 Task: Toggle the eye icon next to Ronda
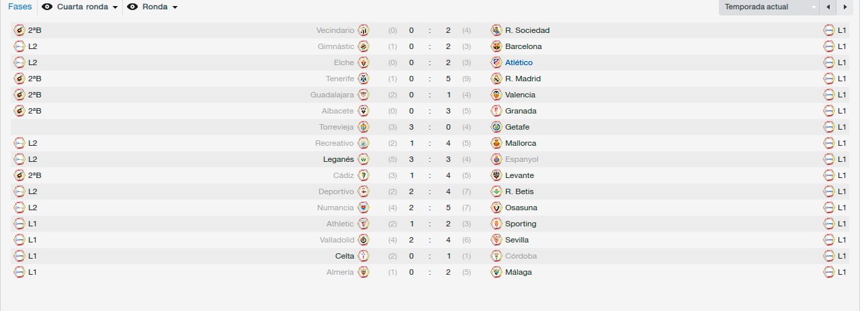132,7
